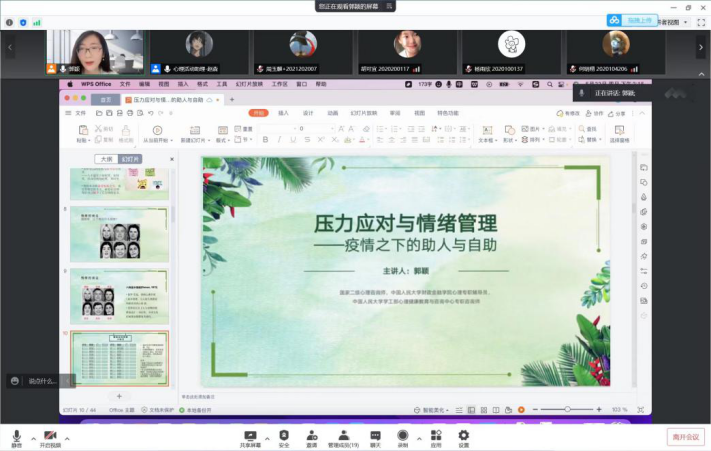Image resolution: width=711 pixels, height=451 pixels.
Task: Expand the video options arrow beside 开启视频
Action: coord(67,438)
